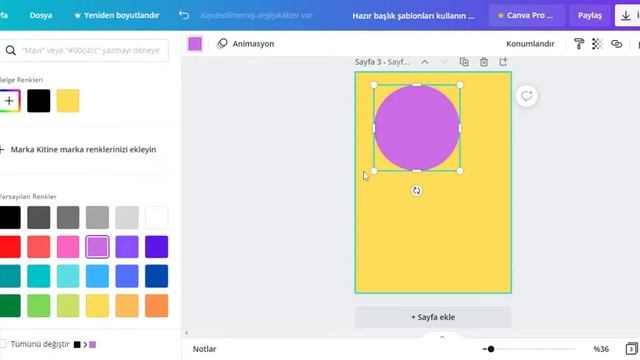Open the Notlar panel
The width and height of the screenshot is (640, 360).
(x=204, y=349)
